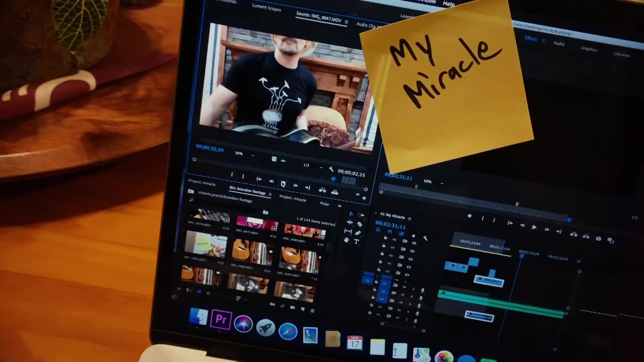Viewport: 644px width, 362px height.
Task: Launch Siri from the Dock
Action: click(243, 324)
